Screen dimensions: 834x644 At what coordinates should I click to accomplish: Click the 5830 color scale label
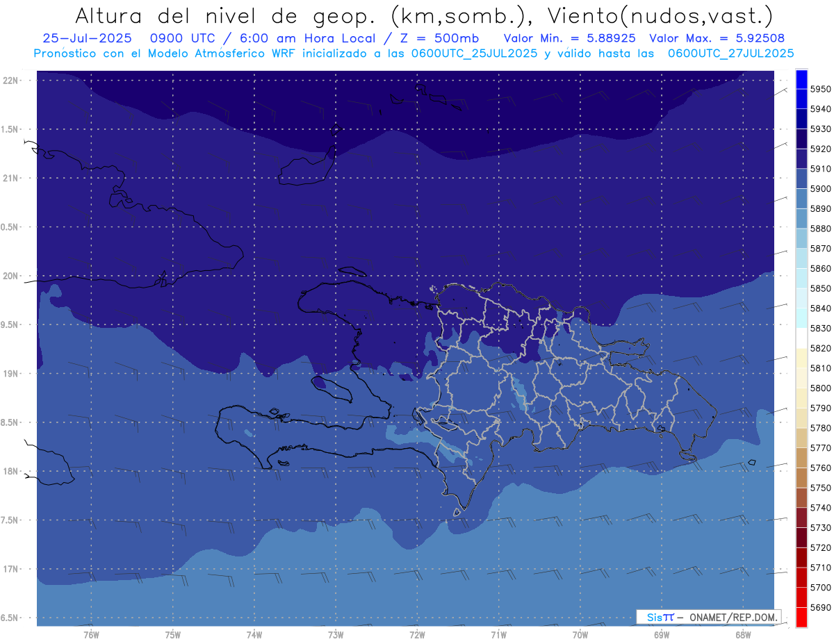820,328
